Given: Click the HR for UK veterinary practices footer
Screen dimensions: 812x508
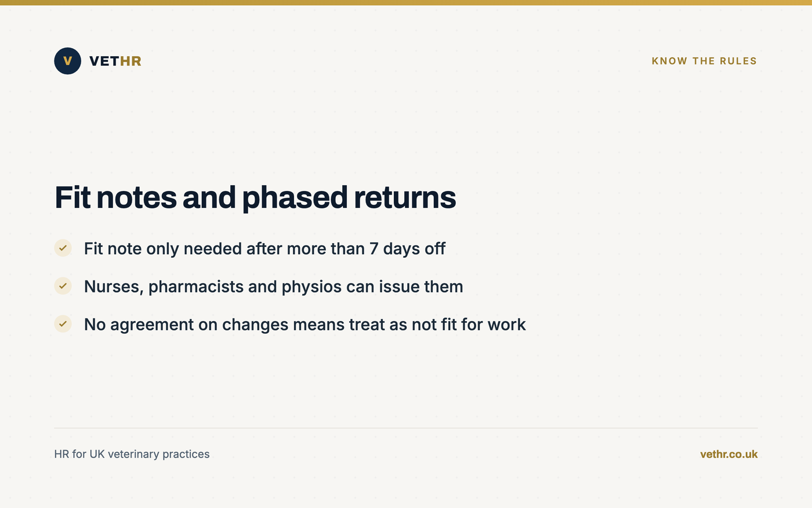Looking at the screenshot, I should click(x=132, y=454).
